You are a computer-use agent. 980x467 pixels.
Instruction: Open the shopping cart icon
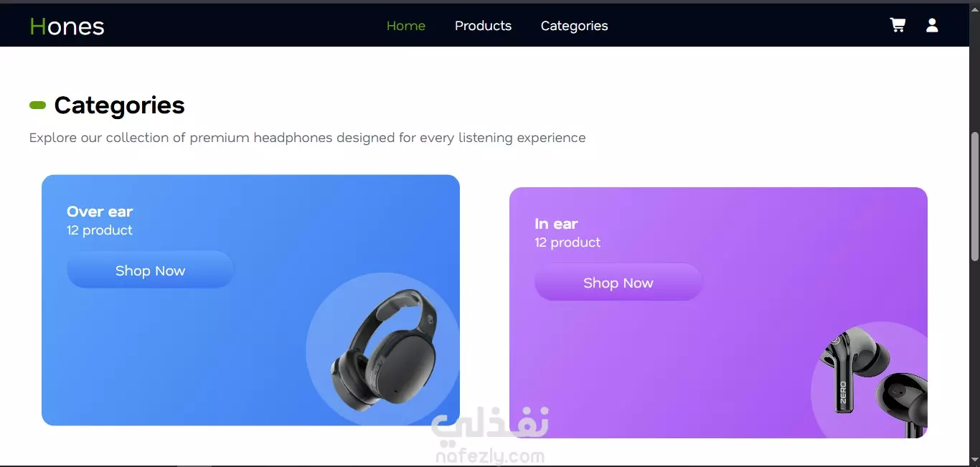[x=897, y=25]
